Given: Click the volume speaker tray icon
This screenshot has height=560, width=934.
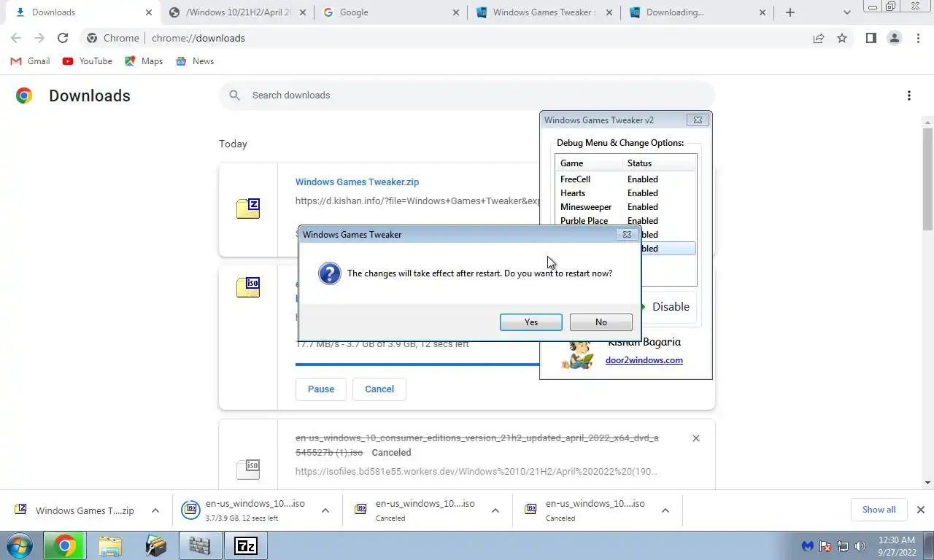Looking at the screenshot, I should (x=860, y=545).
